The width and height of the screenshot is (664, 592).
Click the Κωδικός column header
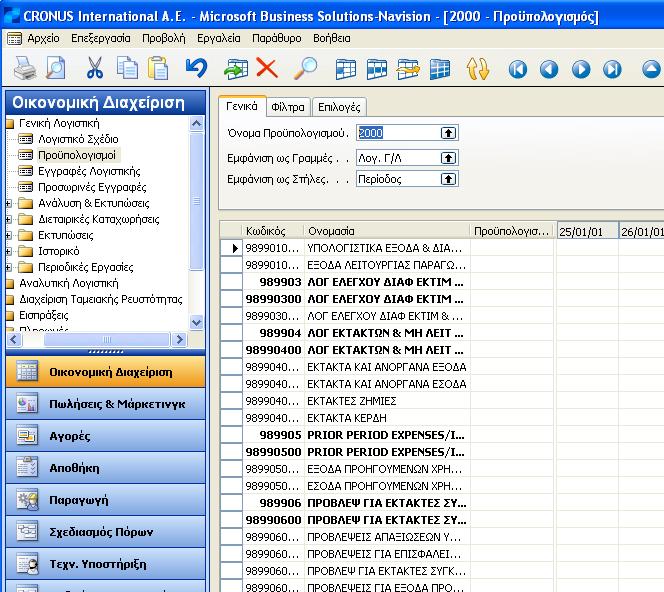click(273, 231)
